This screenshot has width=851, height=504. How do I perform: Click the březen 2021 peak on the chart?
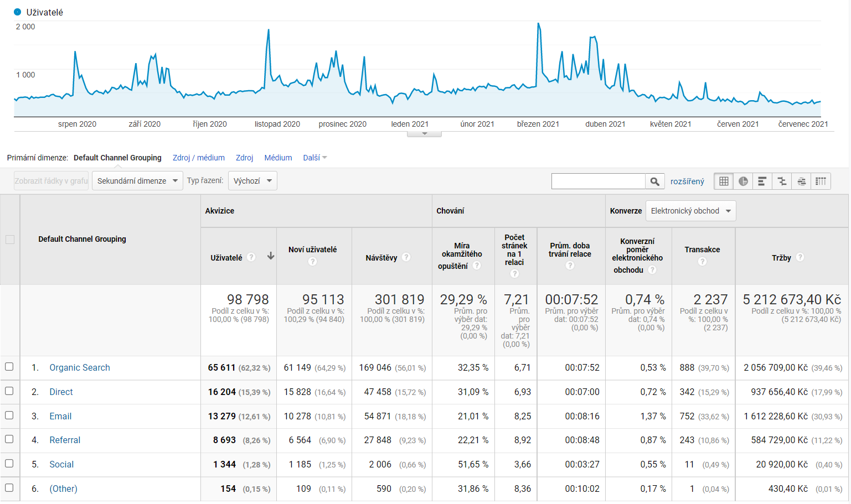coord(538,24)
